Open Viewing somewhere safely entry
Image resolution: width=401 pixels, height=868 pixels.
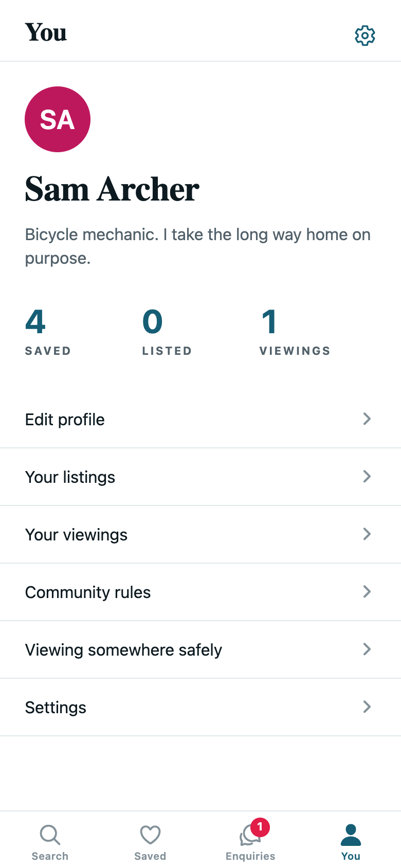coord(200,650)
